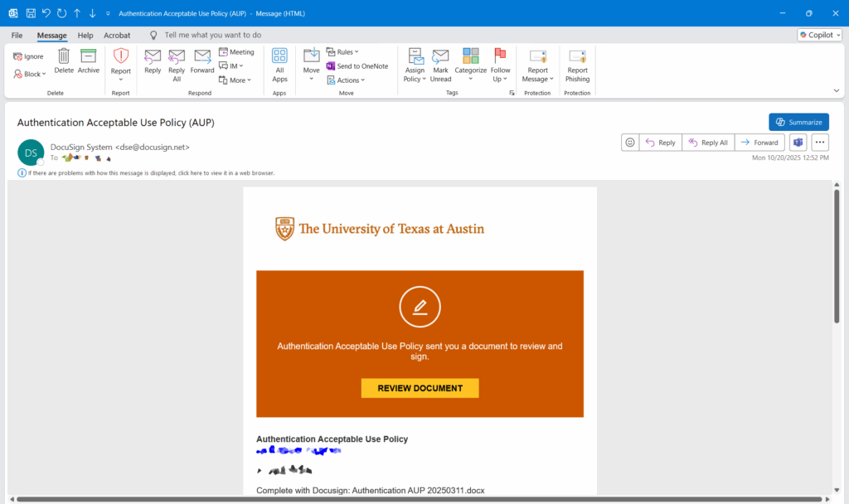The image size is (849, 504).
Task: Click the emoji reaction icon
Action: click(630, 143)
